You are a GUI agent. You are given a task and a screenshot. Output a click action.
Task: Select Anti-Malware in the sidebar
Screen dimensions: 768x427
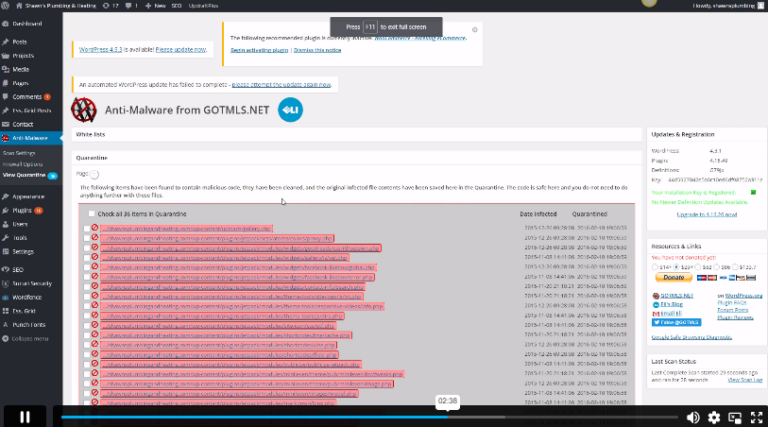point(30,138)
